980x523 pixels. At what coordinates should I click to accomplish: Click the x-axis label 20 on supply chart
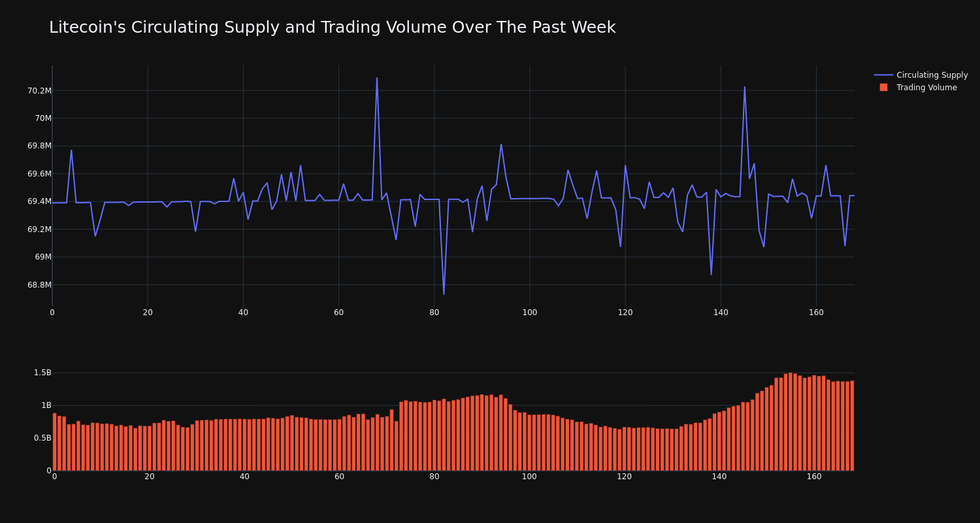click(148, 312)
